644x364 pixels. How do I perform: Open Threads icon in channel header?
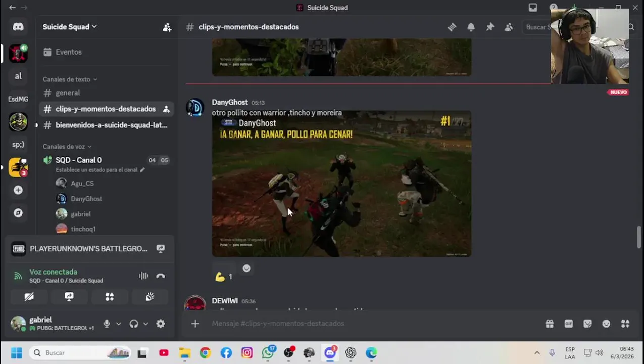tap(452, 27)
